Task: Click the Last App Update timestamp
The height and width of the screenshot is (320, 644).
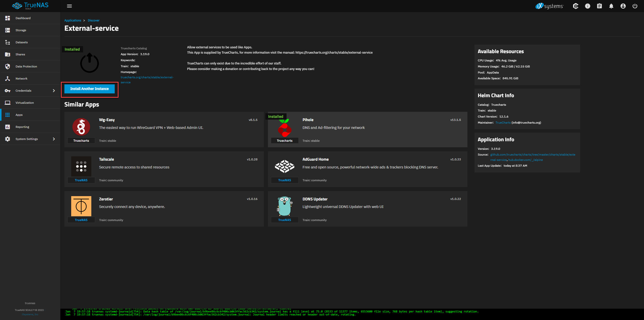Action: pyautogui.click(x=515, y=166)
